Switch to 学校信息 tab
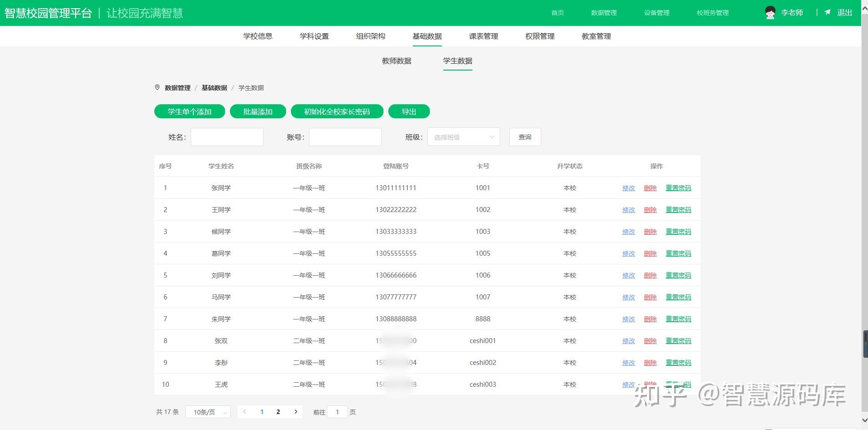 258,36
